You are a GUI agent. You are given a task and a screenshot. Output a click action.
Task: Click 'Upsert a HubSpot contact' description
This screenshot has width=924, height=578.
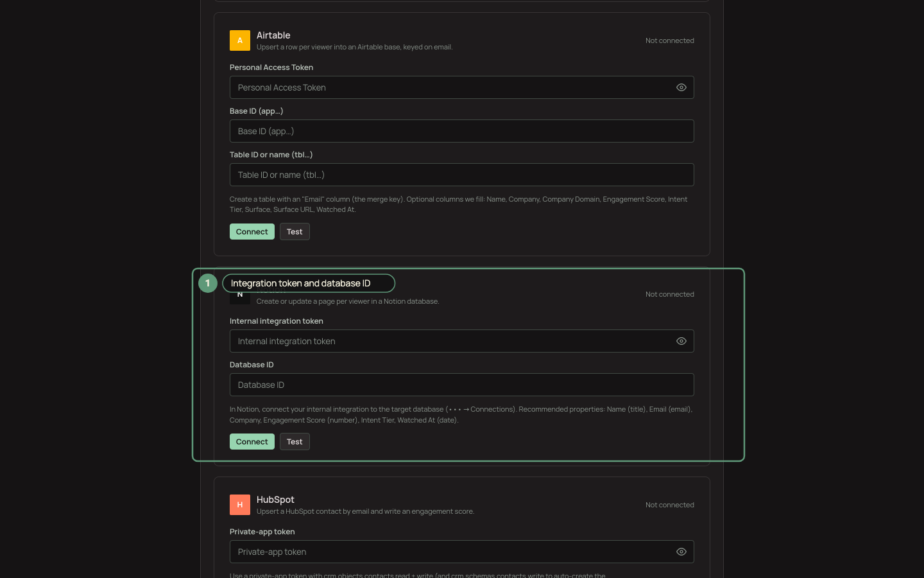coord(365,511)
